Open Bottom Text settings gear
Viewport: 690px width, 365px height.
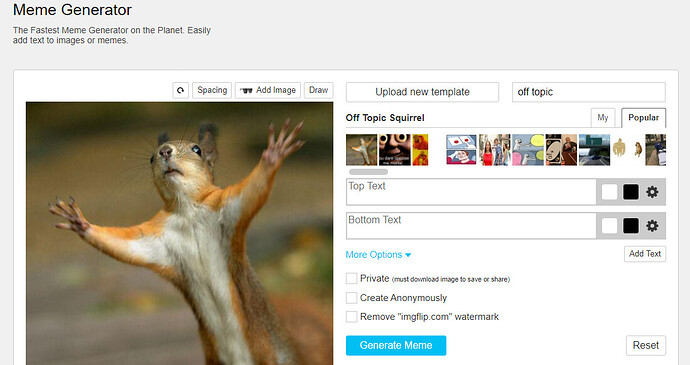click(x=652, y=226)
